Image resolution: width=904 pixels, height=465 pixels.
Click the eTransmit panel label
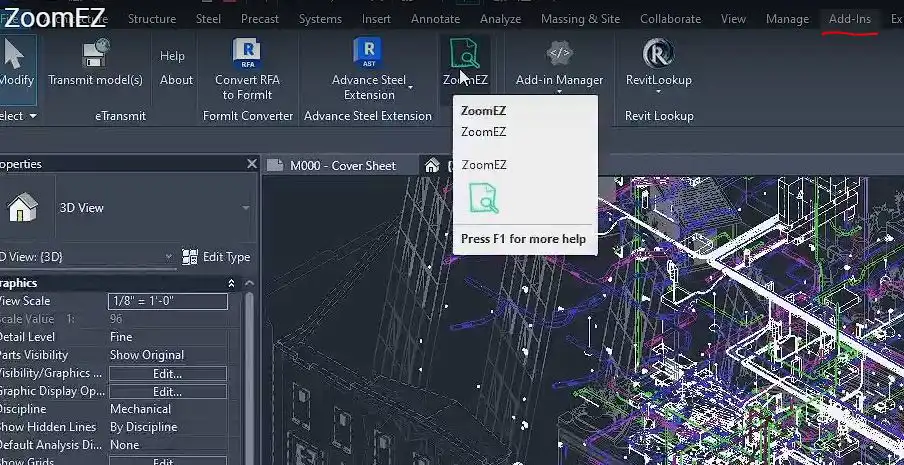(x=120, y=116)
